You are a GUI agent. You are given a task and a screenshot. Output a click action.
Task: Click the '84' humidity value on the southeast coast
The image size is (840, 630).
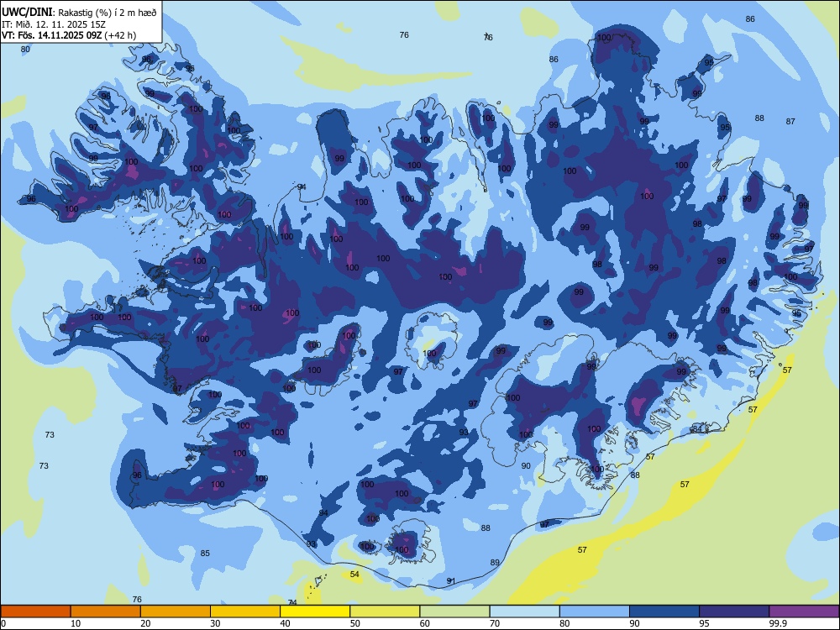tap(697, 429)
